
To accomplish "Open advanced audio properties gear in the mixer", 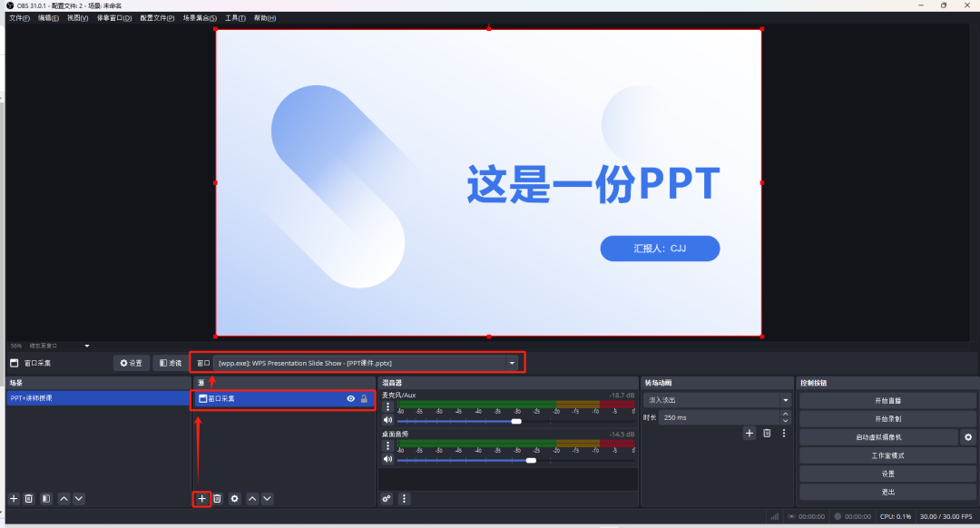I will (x=386, y=498).
